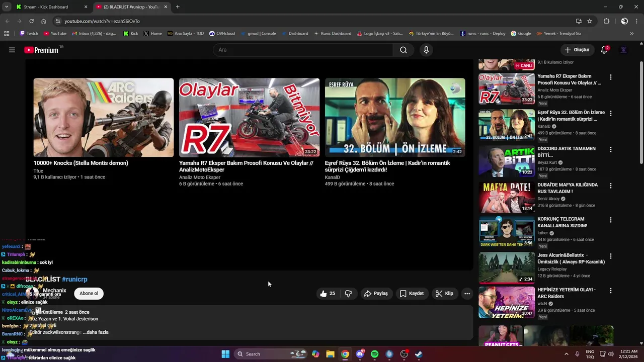Open the browser extensions puzzle icon
This screenshot has width=644, height=362.
pyautogui.click(x=607, y=21)
